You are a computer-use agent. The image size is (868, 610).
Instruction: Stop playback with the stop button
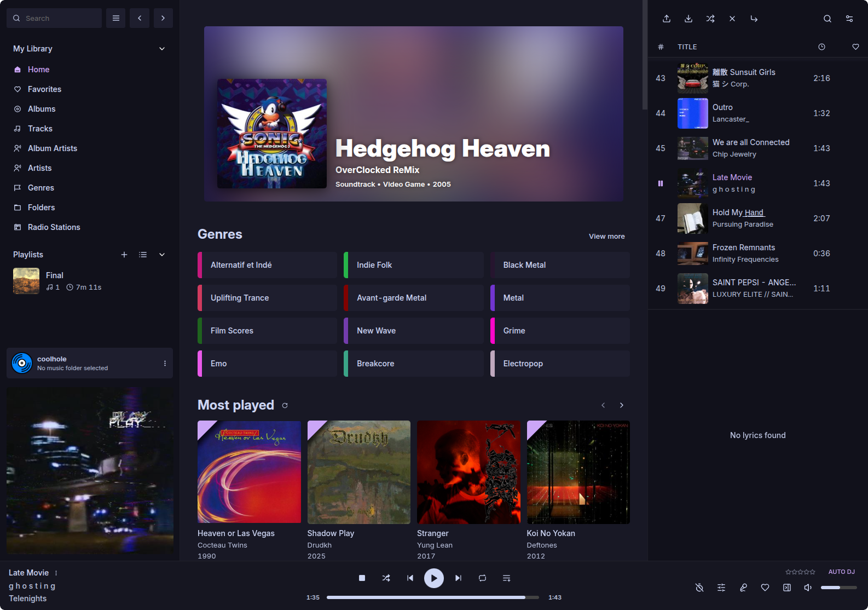pyautogui.click(x=362, y=578)
